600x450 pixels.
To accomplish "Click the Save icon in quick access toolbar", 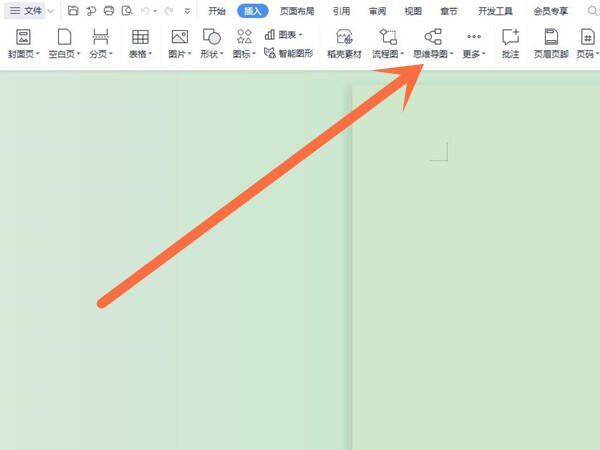I will (x=73, y=11).
